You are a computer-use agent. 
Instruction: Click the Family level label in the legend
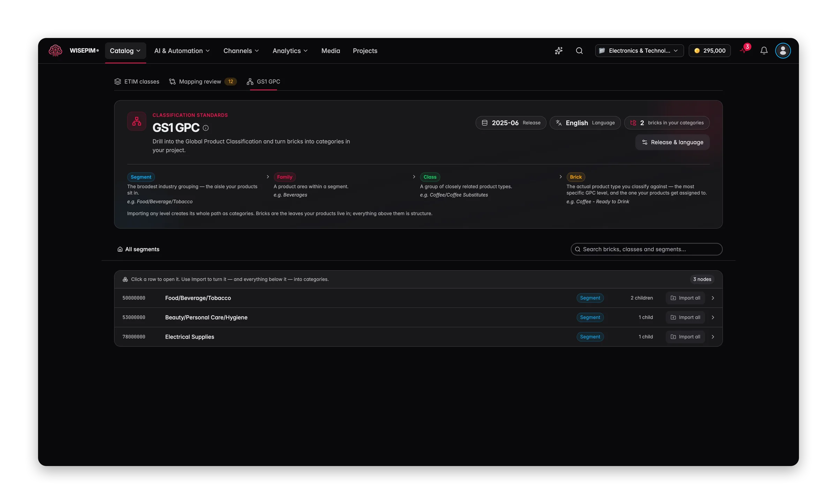point(285,177)
